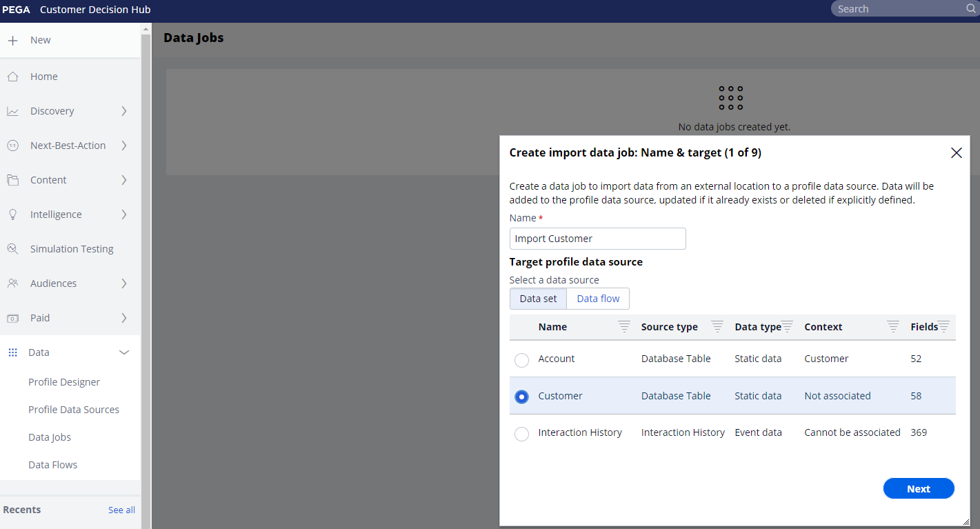
Task: Select the Interaction History radio button
Action: pos(522,434)
